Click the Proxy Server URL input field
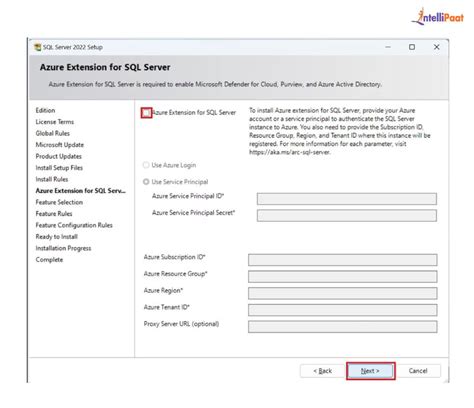Screen dimensions: 474x408 point(342,327)
